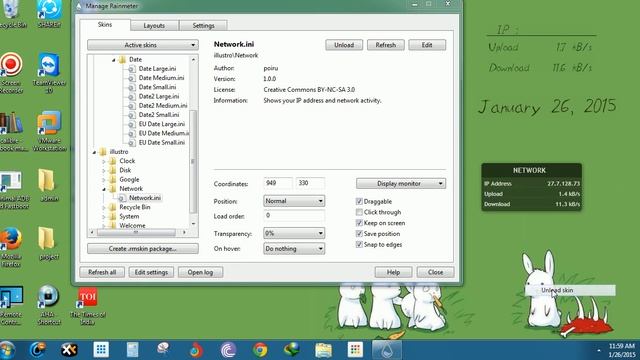Expand the Clock folder
The height and width of the screenshot is (360, 640).
104,161
